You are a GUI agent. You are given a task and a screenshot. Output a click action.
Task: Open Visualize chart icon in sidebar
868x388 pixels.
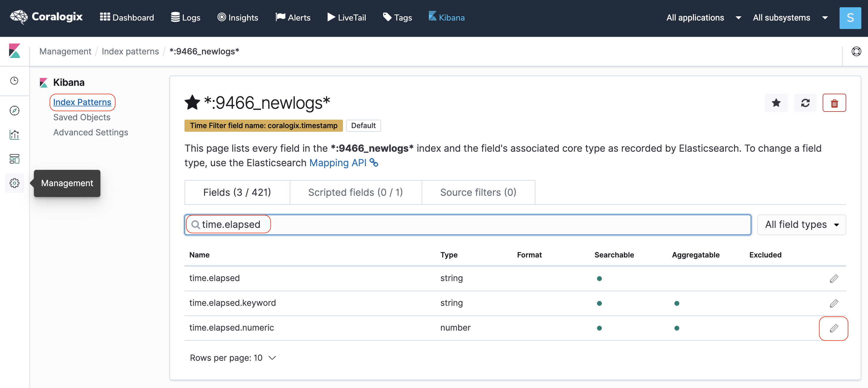[x=14, y=134]
